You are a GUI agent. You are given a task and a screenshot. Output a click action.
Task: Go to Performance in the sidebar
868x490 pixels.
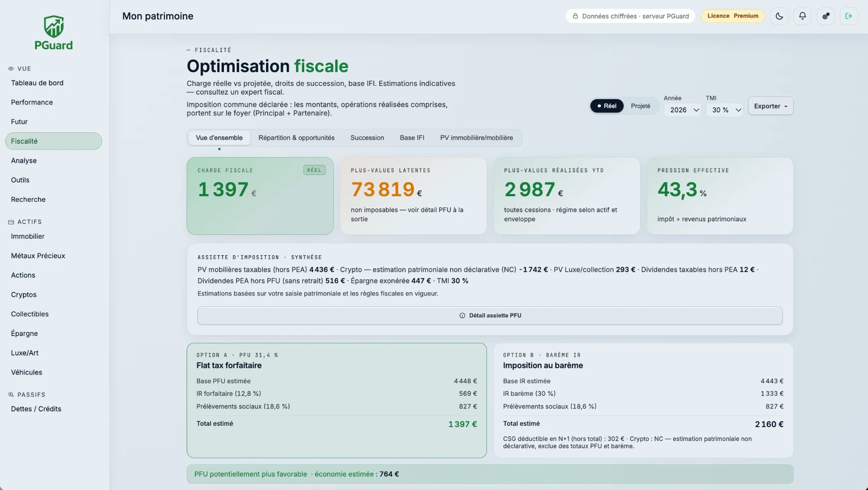coord(54,102)
